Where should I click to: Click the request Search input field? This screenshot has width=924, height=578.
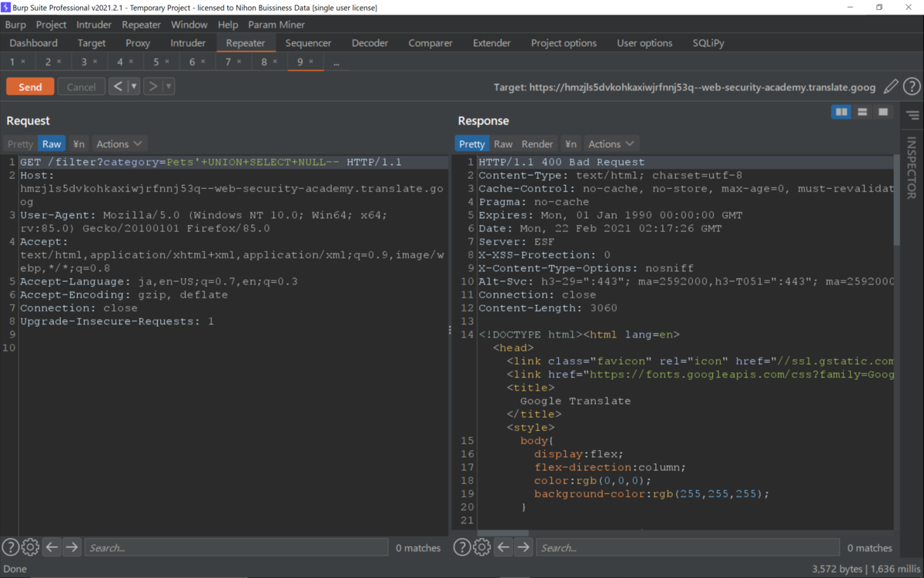[x=236, y=548]
